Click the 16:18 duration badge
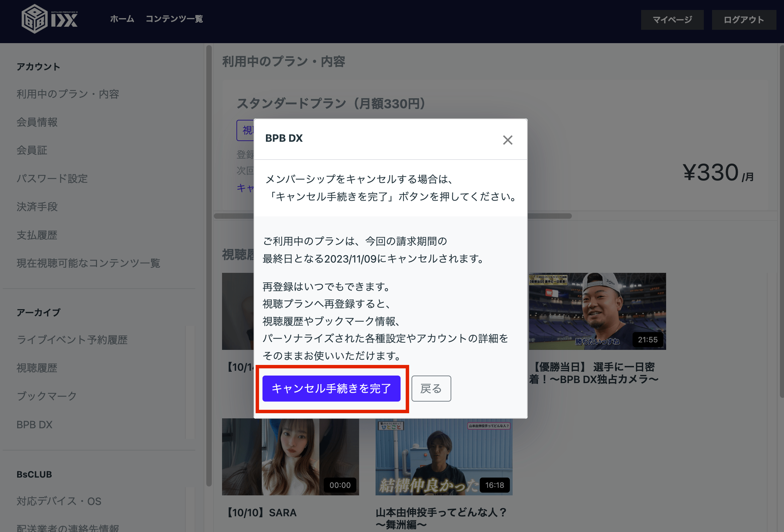Image resolution: width=784 pixels, height=532 pixels. tap(494, 485)
